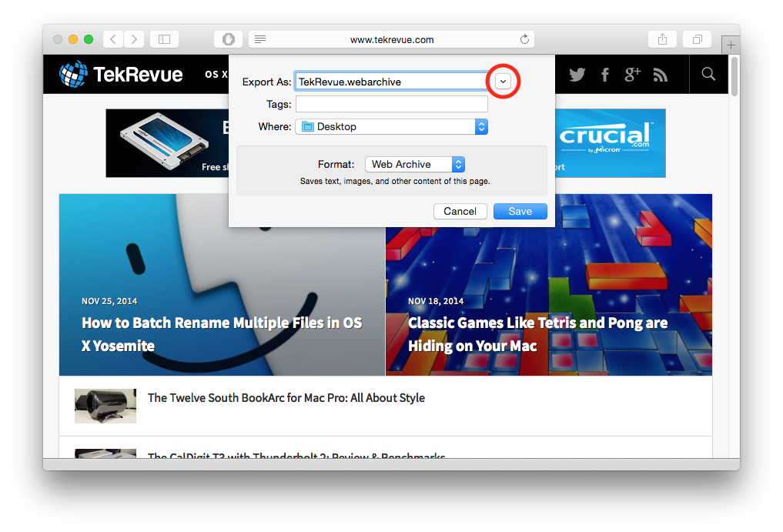Click the Crucial SSD banner ad
Screen dimensions: 783x532
[x=167, y=143]
